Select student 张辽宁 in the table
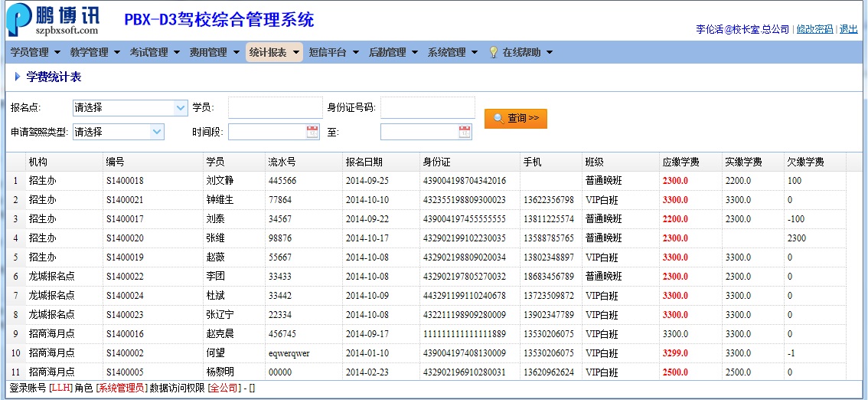 pyautogui.click(x=220, y=315)
